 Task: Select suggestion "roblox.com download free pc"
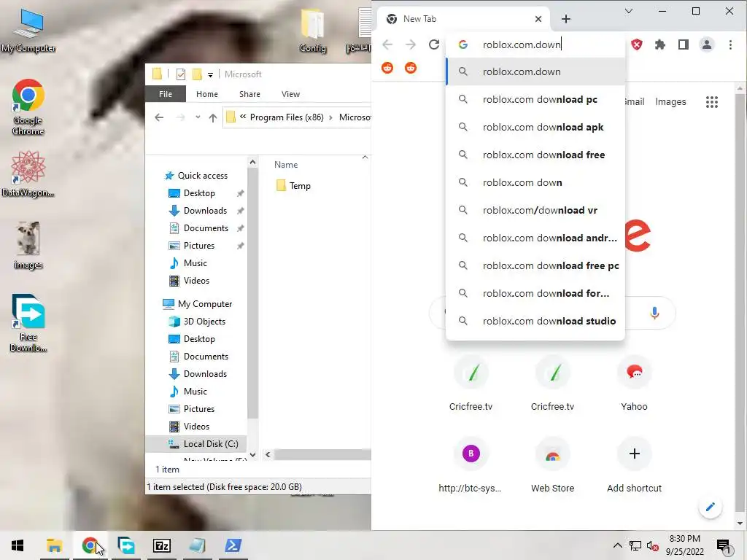tap(535, 265)
